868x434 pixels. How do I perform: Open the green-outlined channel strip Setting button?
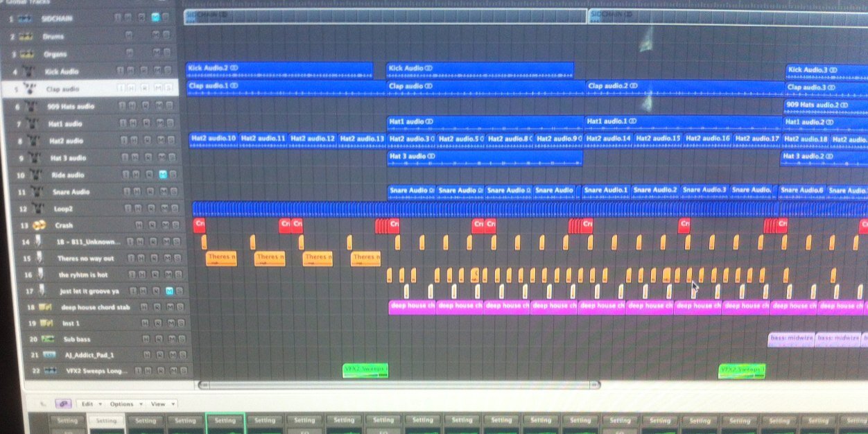225,420
